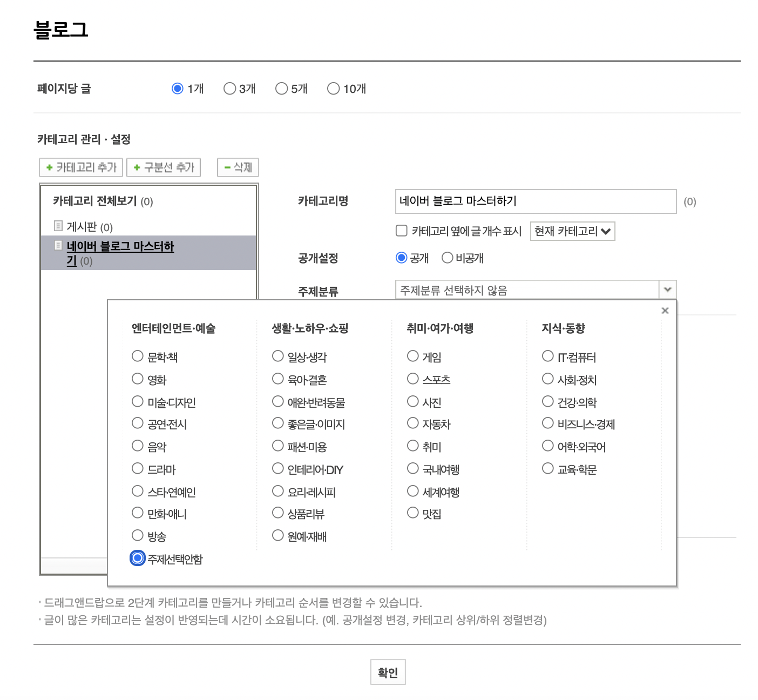Select 3개 posts per page
Screen dimensions: 758x700
click(229, 88)
